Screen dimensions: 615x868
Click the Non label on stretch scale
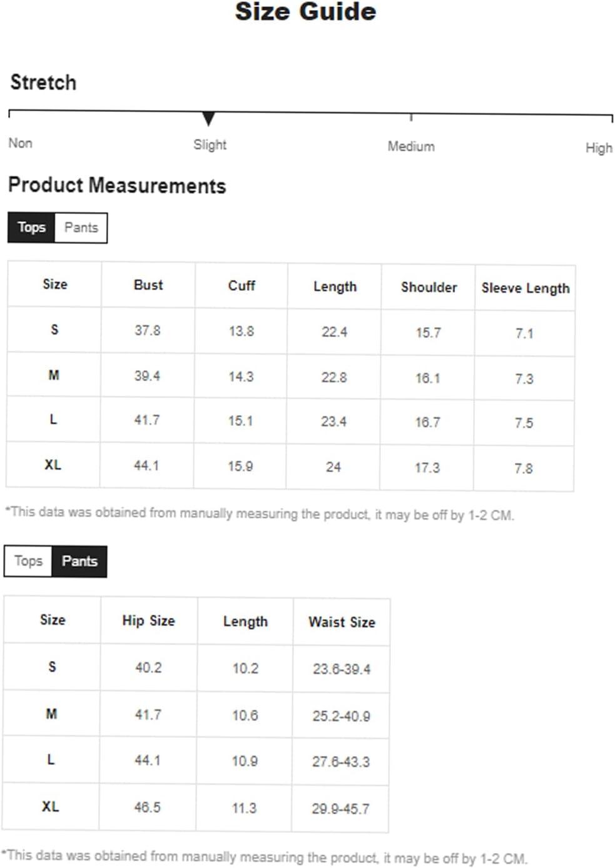[20, 143]
